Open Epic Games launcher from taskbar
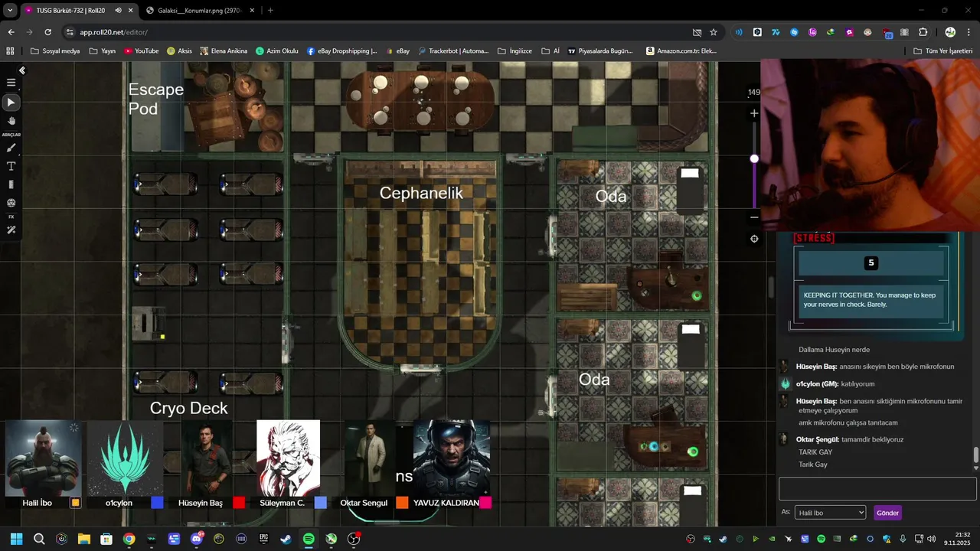The width and height of the screenshot is (980, 551). pos(263,539)
